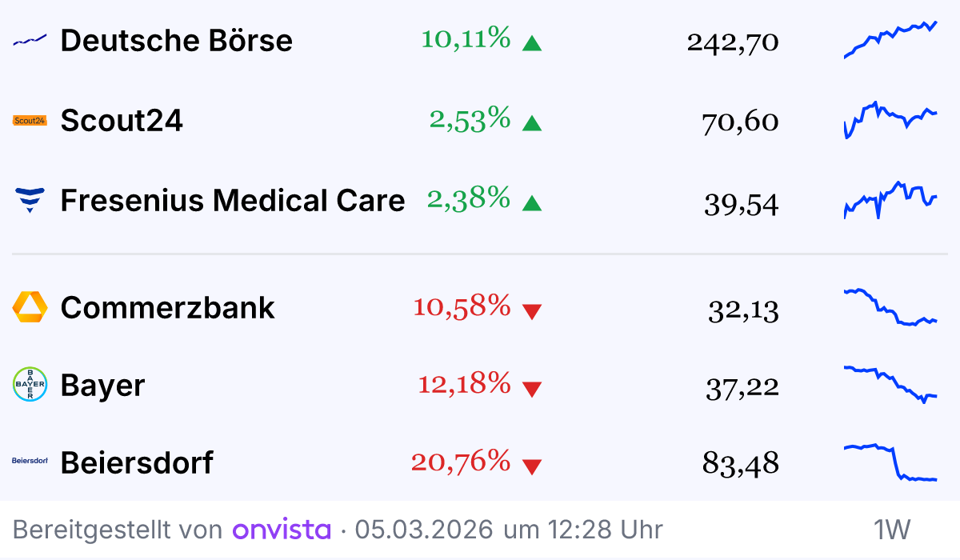The width and height of the screenshot is (960, 560).
Task: Click the Bayer price 37,22
Action: [742, 387]
